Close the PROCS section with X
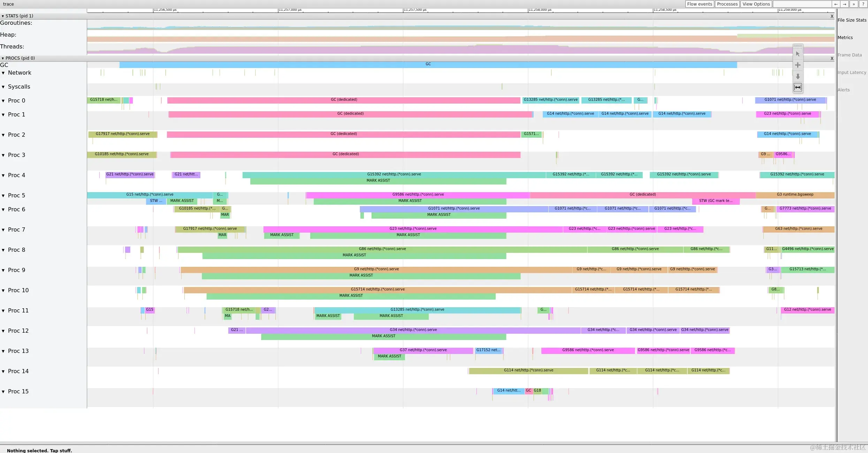Viewport: 868px width, 453px height. coord(832,58)
